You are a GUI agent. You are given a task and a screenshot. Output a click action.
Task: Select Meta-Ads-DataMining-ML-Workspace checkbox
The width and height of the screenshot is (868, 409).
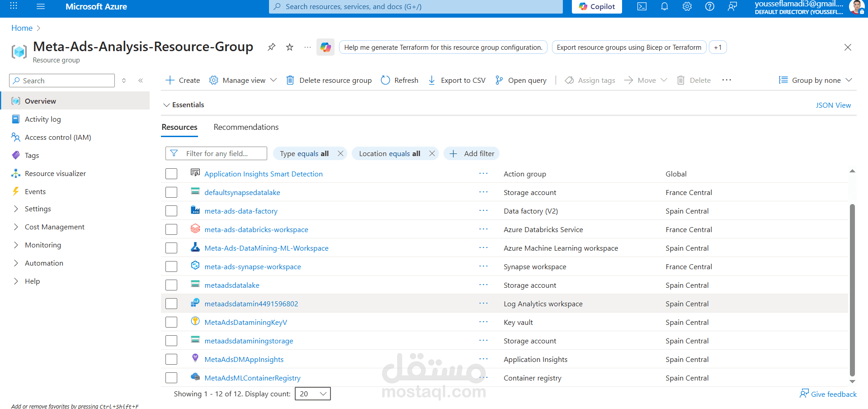(171, 248)
